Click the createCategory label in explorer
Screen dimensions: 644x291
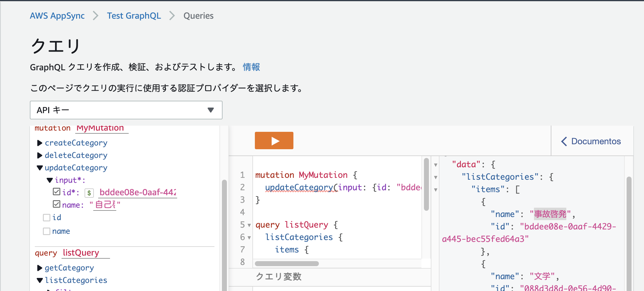click(x=76, y=143)
